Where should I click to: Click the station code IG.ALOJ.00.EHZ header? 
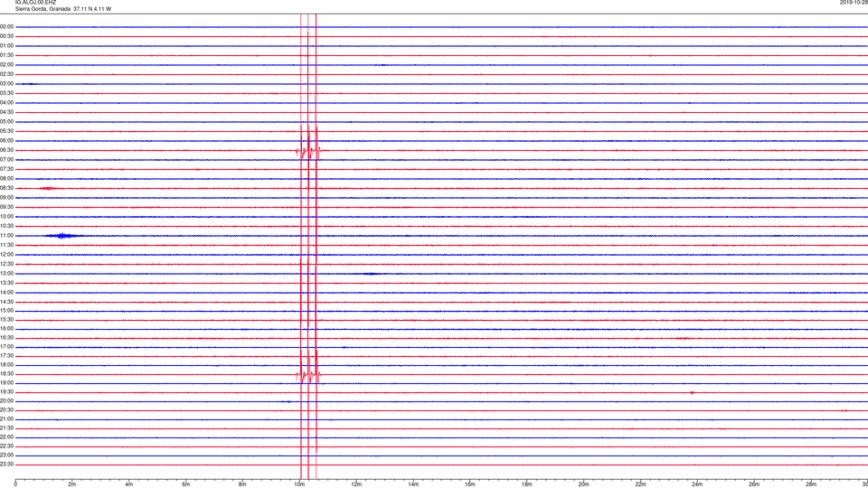[x=35, y=3]
